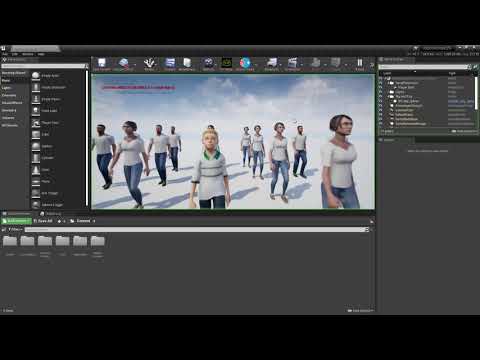Viewport: 480px width, 360px height.
Task: Click the Content toolbar icon
Action: click(x=170, y=64)
